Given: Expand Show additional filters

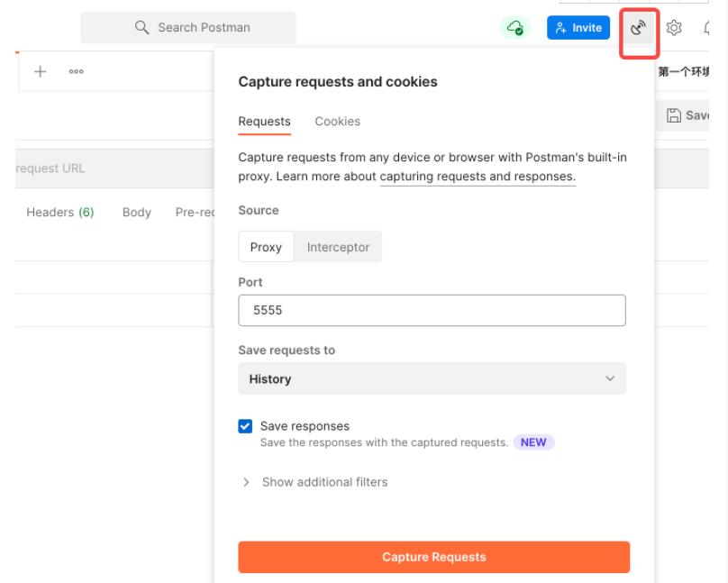Looking at the screenshot, I should point(315,482).
